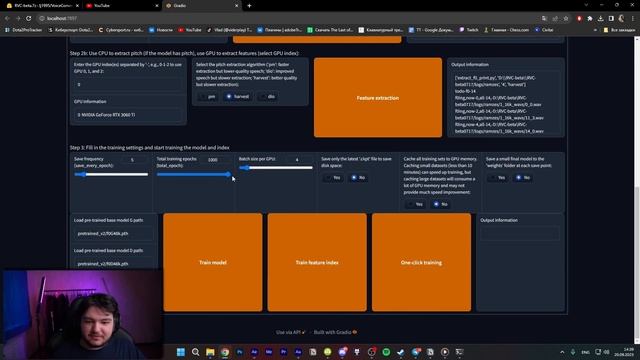Open Steam from taskbar
Image resolution: width=640 pixels, height=360 pixels.
pos(401,352)
